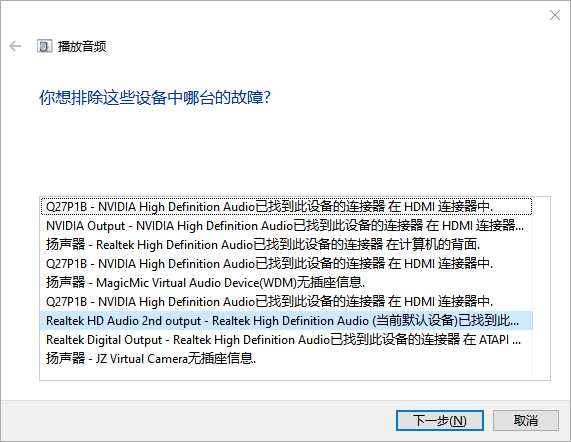Viewport: 571px width, 442px height.
Task: Close the troubleshooter window with X
Action: point(555,15)
